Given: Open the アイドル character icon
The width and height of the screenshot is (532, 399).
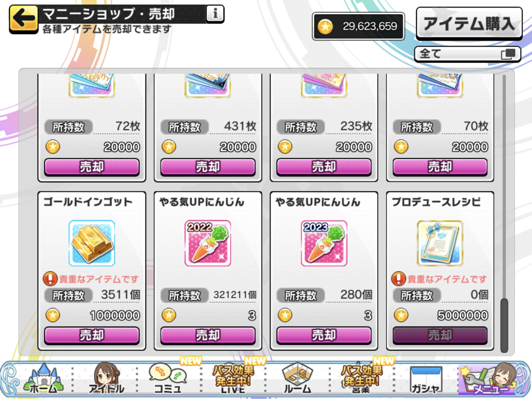Looking at the screenshot, I should coord(107,378).
